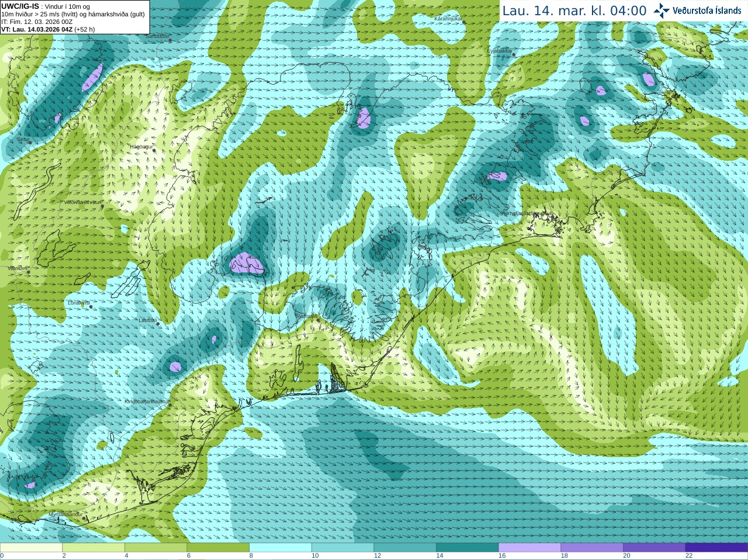Viewport: 748px width, 560px height.
Task: Click the Sandbúðir station label
Action: click(x=157, y=36)
